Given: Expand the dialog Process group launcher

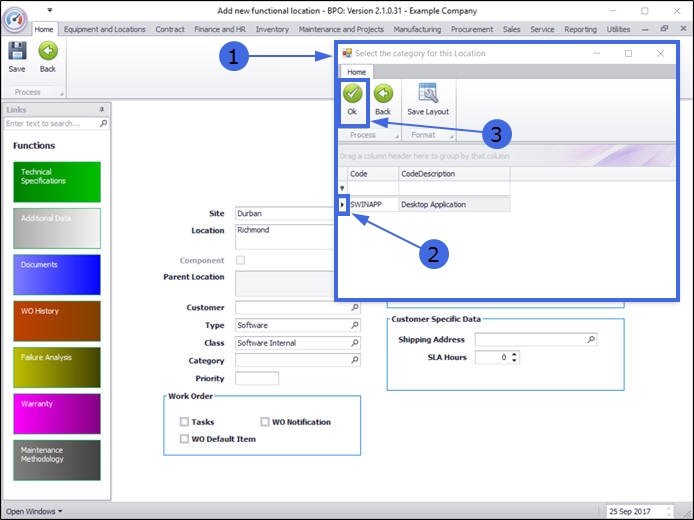Looking at the screenshot, I should click(397, 136).
